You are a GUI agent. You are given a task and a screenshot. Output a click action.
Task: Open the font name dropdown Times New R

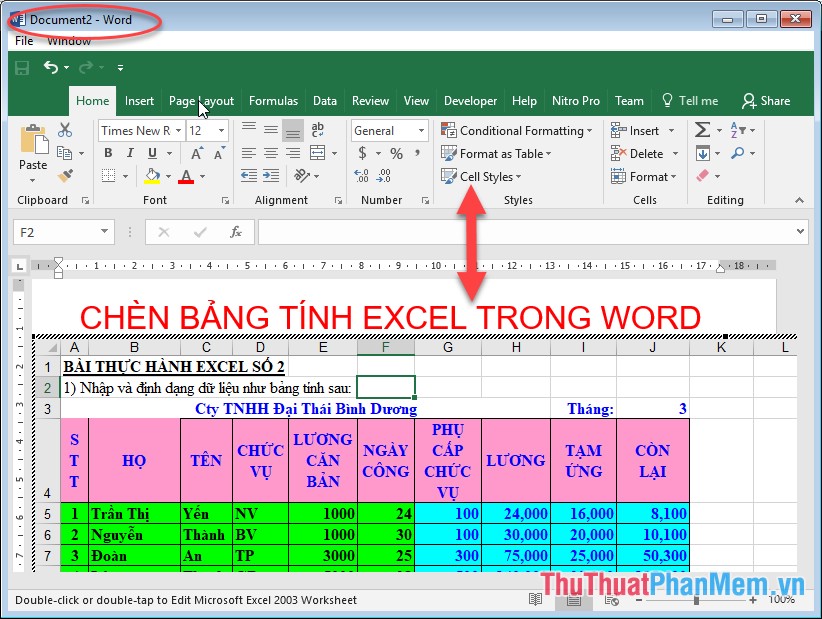coord(178,131)
